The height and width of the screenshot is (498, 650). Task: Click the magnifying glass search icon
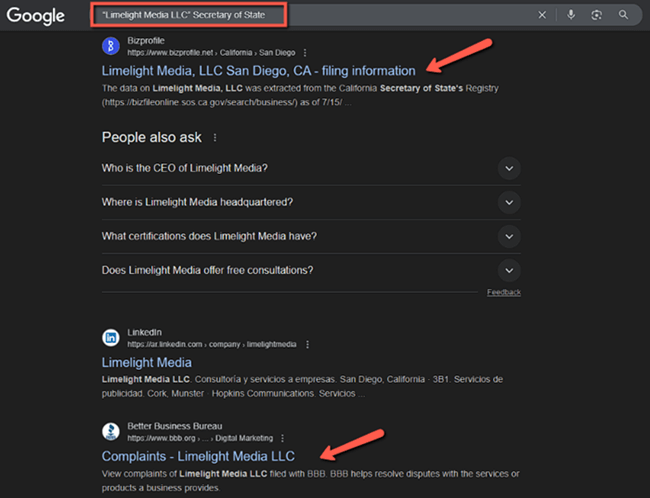pos(623,15)
